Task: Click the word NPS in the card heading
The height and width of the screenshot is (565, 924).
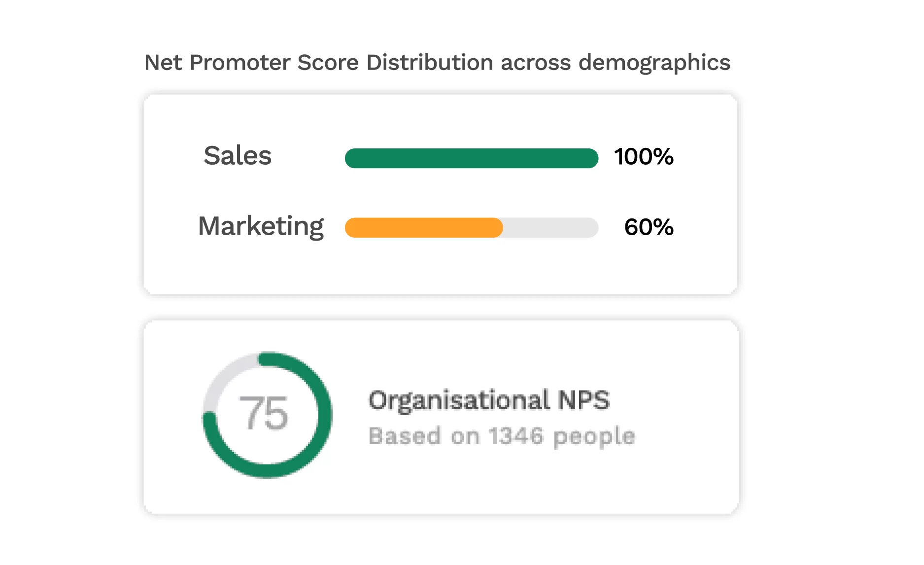Action: pos(584,400)
